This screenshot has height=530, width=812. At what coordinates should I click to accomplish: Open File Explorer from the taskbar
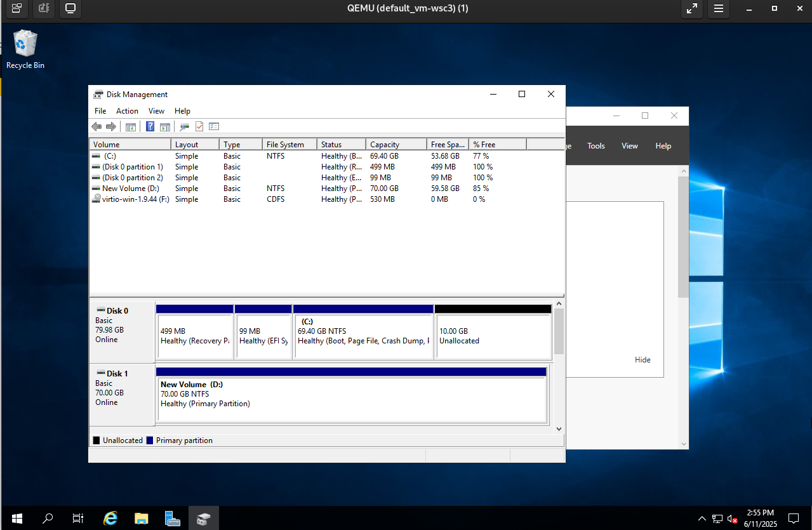141,518
